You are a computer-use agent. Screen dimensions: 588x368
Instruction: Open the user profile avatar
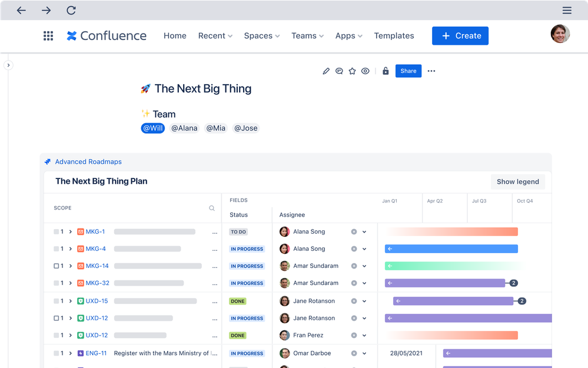coord(560,34)
